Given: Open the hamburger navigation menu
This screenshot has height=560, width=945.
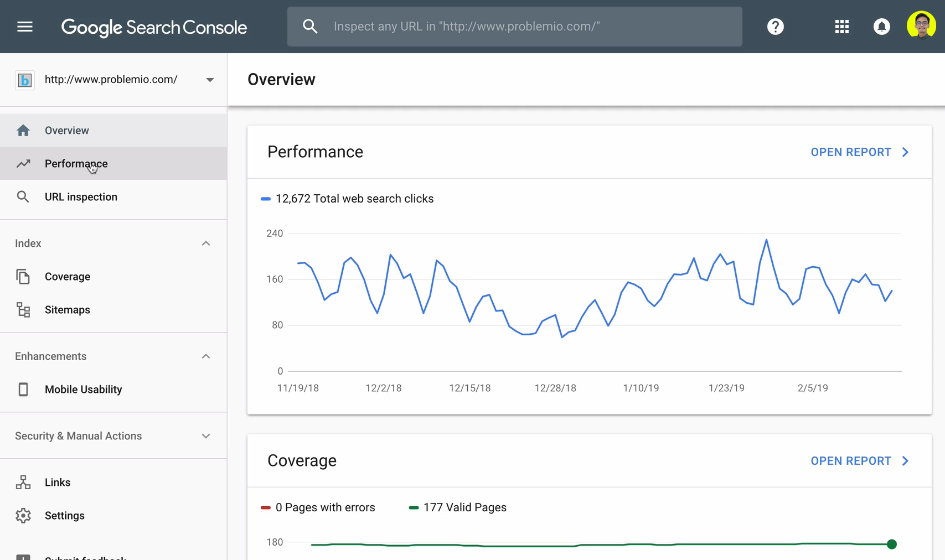Looking at the screenshot, I should point(25,27).
